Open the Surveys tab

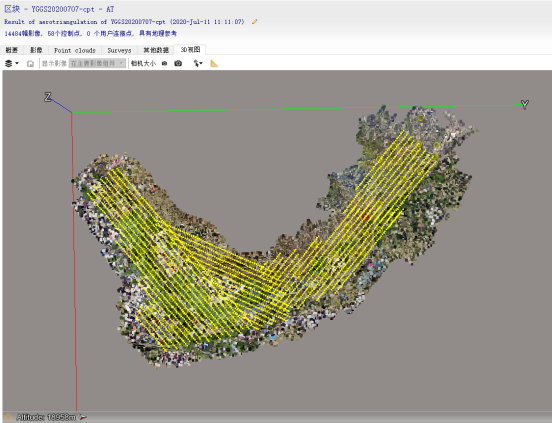[x=119, y=50]
